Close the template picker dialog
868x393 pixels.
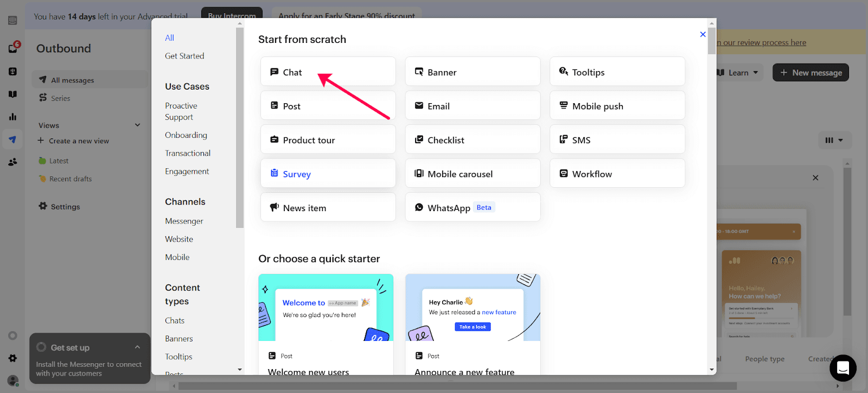[x=703, y=34]
